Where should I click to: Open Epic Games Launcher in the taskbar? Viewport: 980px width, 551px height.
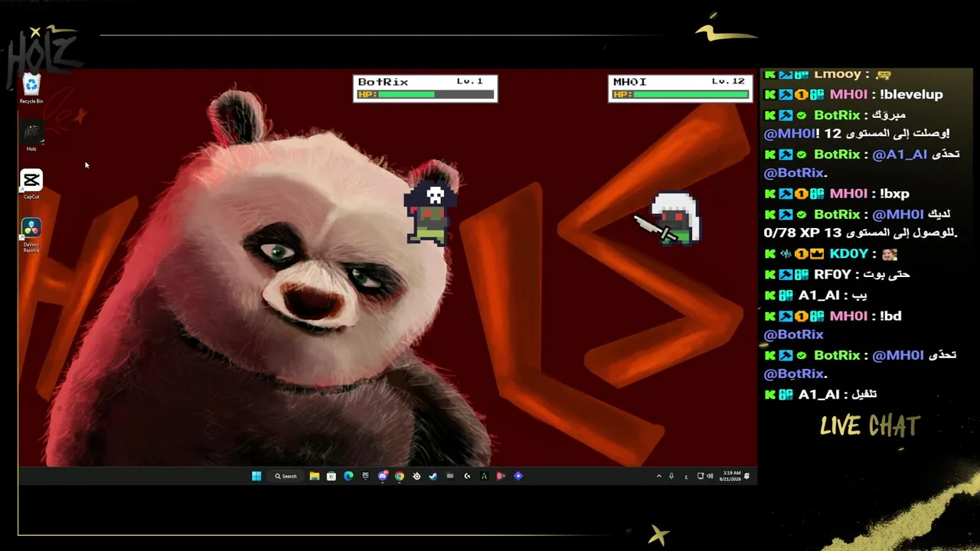pos(365,476)
